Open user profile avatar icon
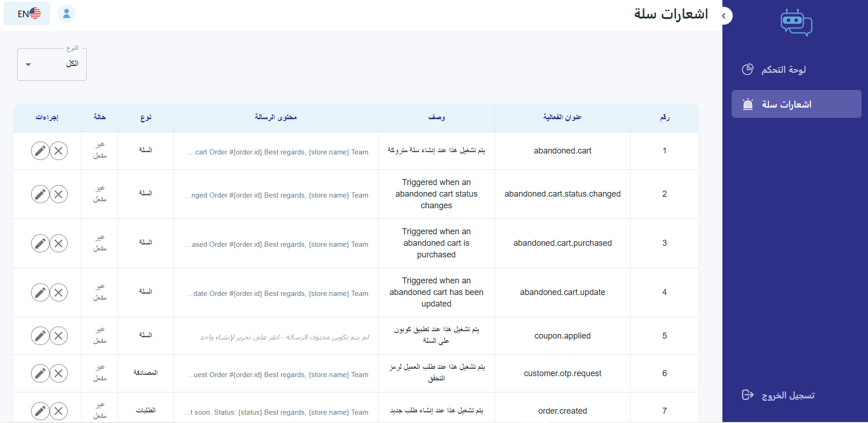 click(x=66, y=13)
